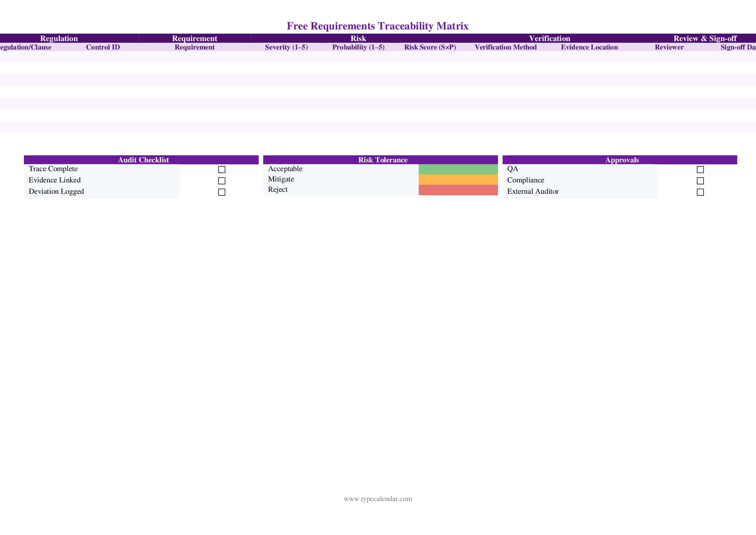
Task: Tick the Compliance approval checkbox
Action: pyautogui.click(x=700, y=181)
